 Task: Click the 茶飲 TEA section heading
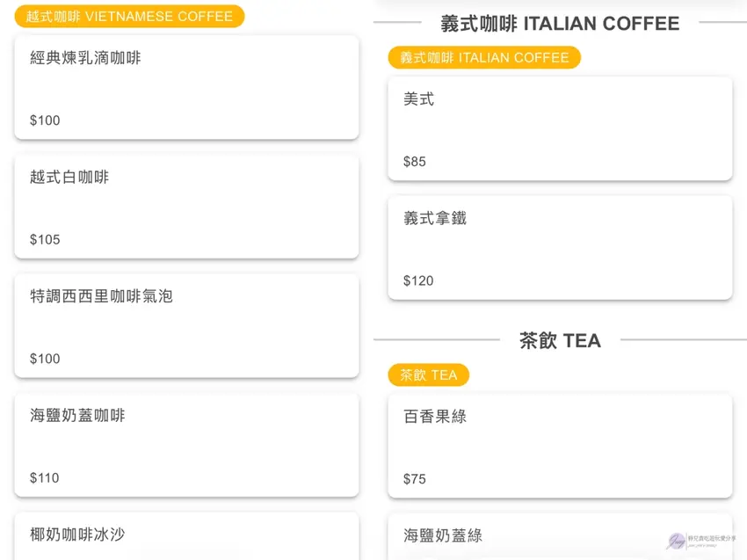coord(560,341)
